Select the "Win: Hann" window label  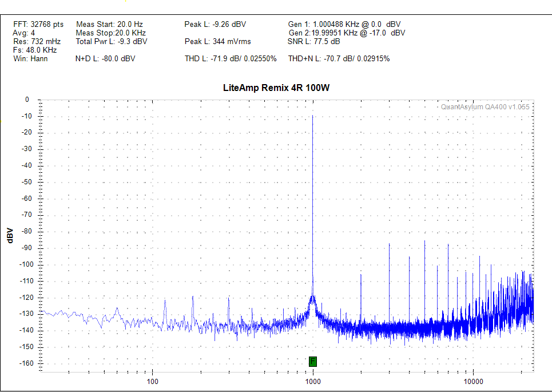(x=31, y=58)
